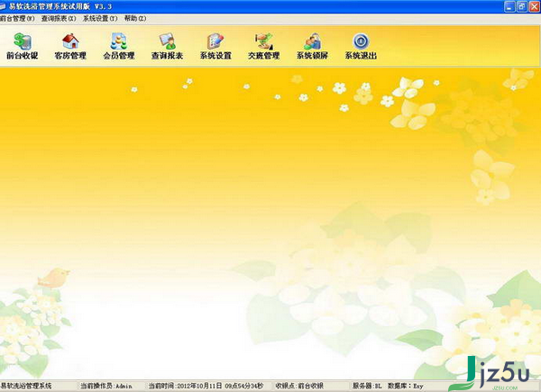Click 易软洗浴管理系统 label in status bar
The image size is (541, 392).
pyautogui.click(x=27, y=386)
